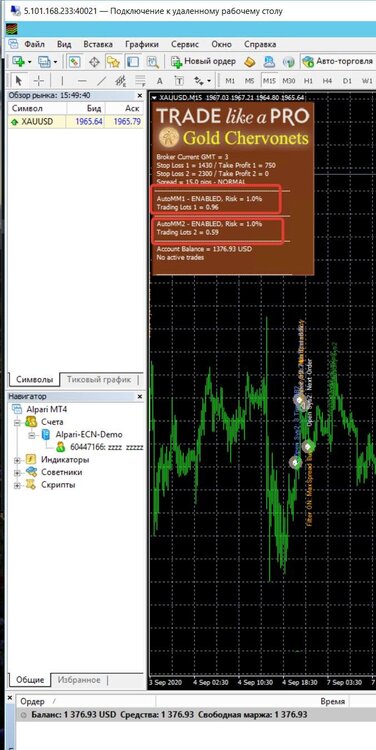Open the Data Window crosshair icon
Screen dimensions: 376x750
pyautogui.click(x=94, y=61)
